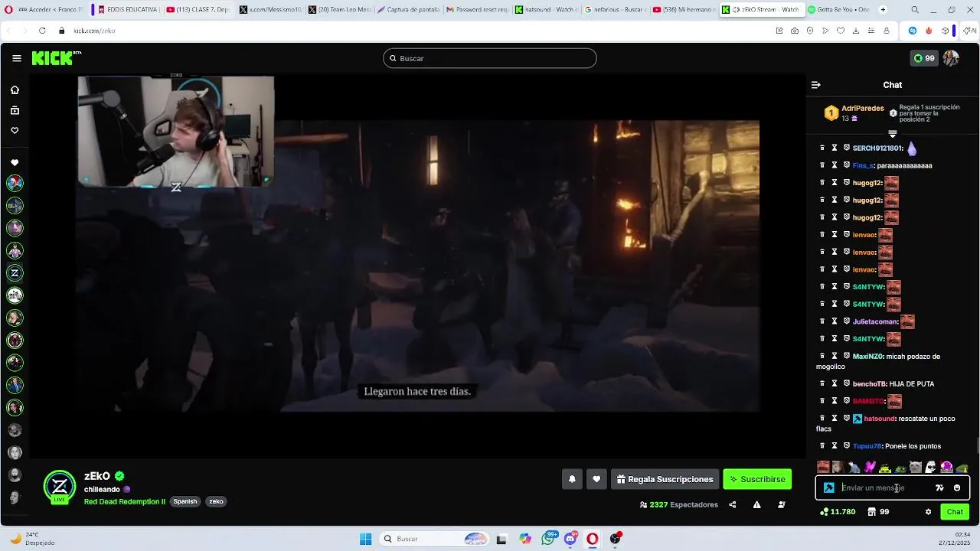The width and height of the screenshot is (980, 551).
Task: Open the 2327 Espectadores viewer count
Action: pos(679,504)
